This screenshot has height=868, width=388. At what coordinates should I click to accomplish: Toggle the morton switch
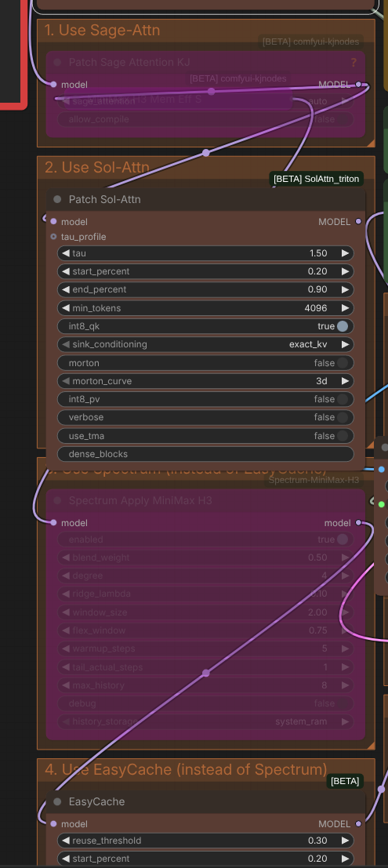click(x=343, y=362)
